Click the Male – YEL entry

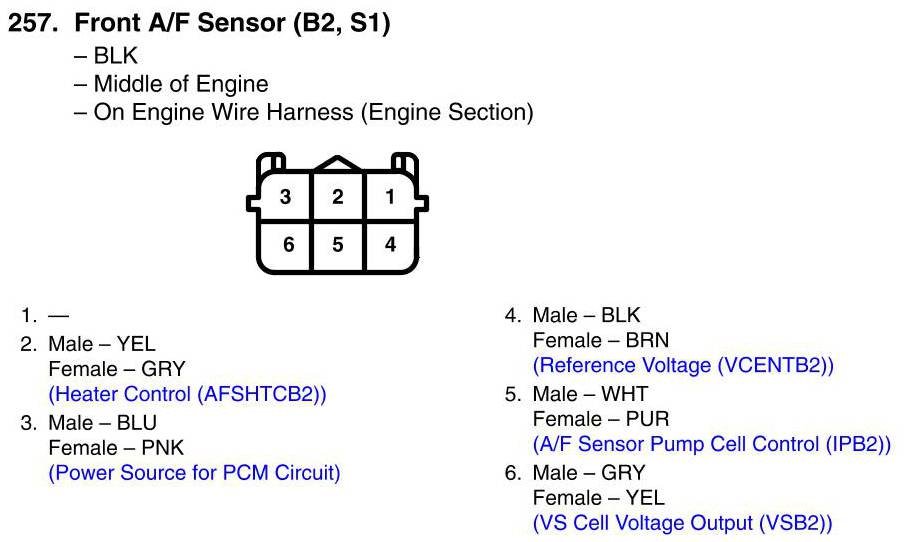[x=102, y=344]
